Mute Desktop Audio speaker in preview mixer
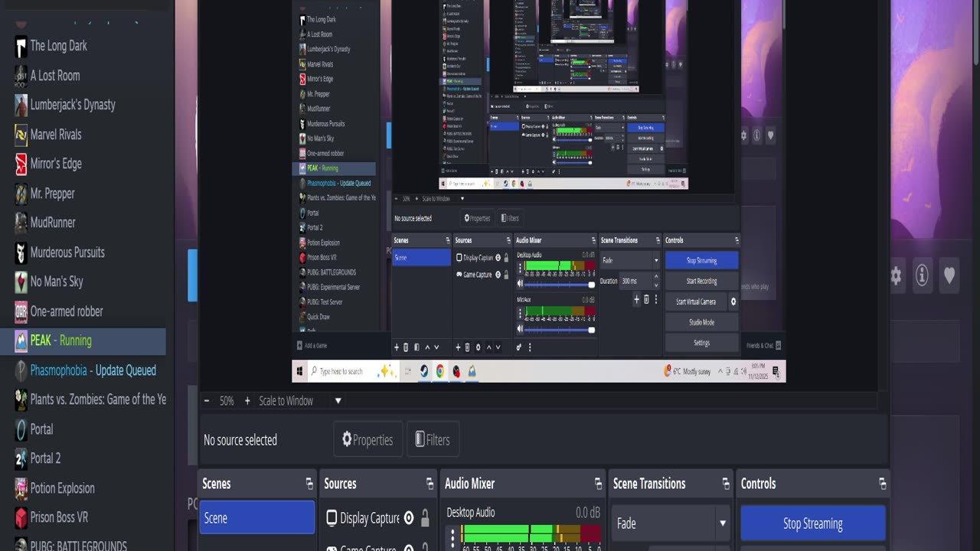Viewport: 980px width, 551px height. (521, 284)
